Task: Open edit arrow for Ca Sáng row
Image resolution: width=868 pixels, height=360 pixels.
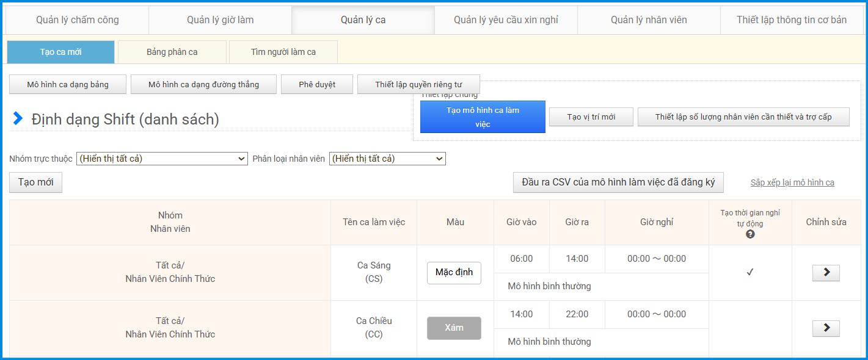Action: point(826,273)
